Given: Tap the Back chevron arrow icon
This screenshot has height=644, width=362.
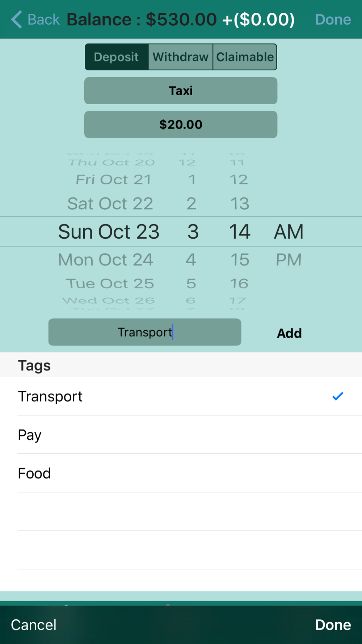Looking at the screenshot, I should [x=17, y=19].
